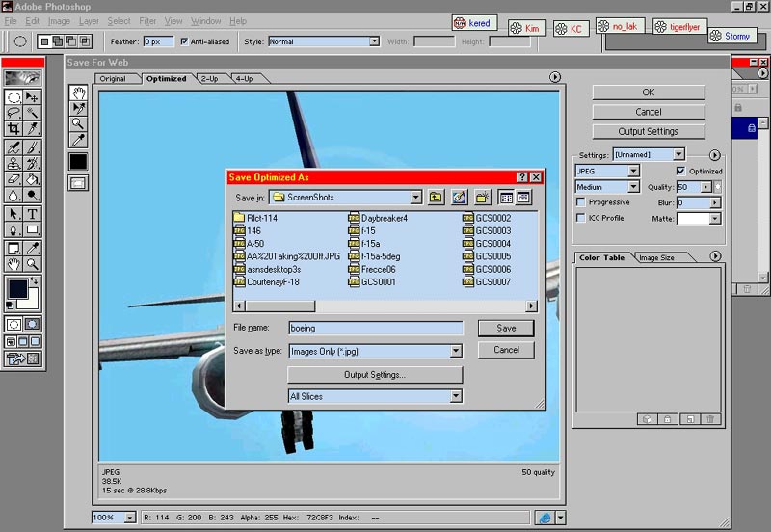Select the Type tool in main toolbox
Screen dimensions: 771x532
pyautogui.click(x=32, y=213)
